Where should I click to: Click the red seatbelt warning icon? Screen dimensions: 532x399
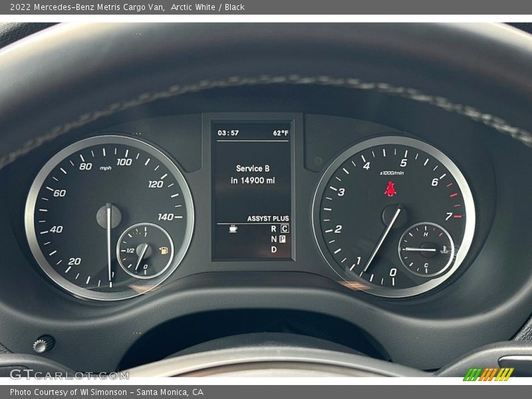tap(390, 189)
